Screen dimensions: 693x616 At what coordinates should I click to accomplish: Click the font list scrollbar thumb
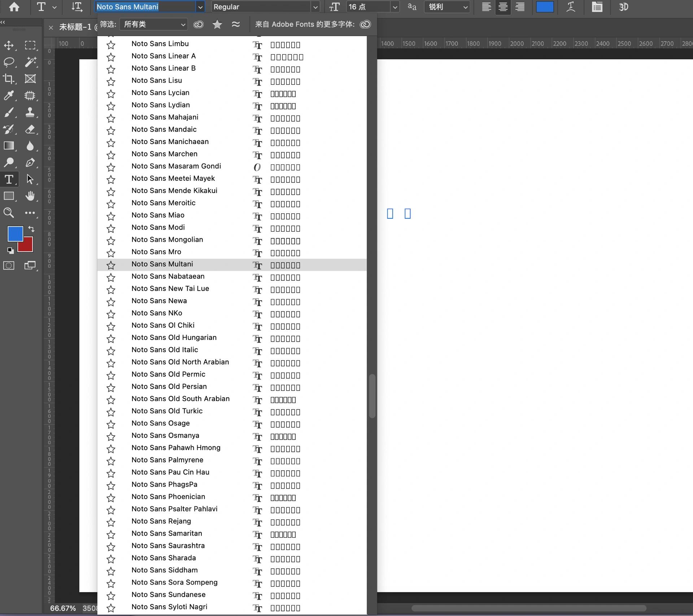(x=372, y=396)
